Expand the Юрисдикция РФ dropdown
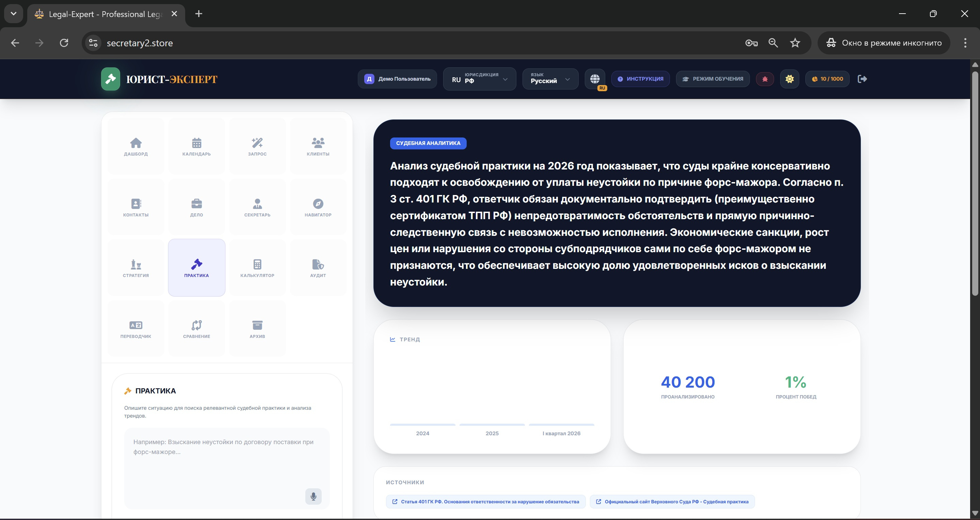 click(x=479, y=79)
